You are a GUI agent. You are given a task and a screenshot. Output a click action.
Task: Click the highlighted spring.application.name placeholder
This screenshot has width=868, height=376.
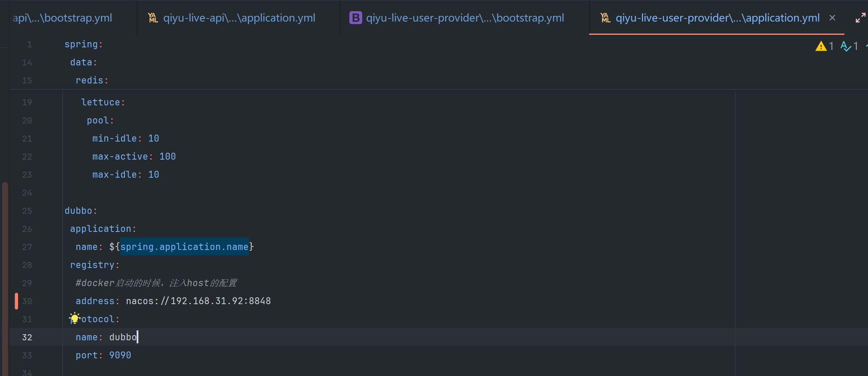[184, 247]
